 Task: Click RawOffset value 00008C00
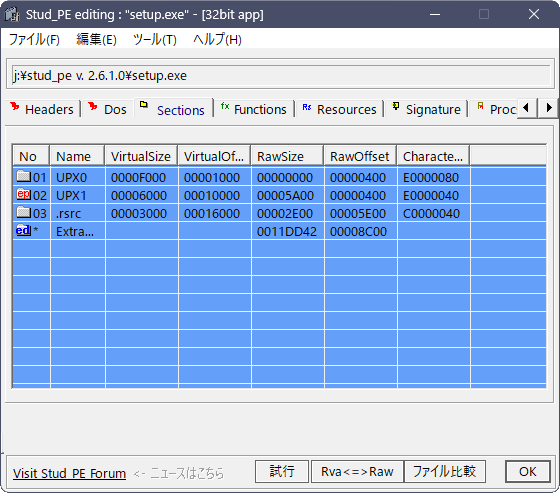point(358,231)
